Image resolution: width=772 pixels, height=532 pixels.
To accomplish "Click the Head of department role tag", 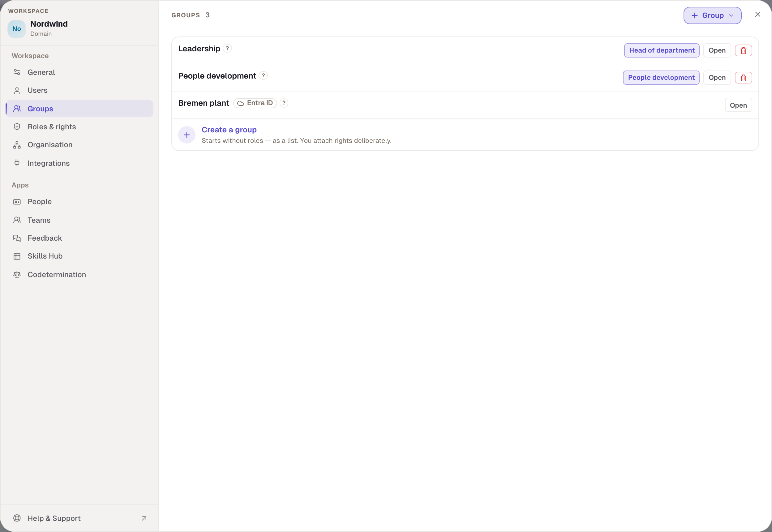I will point(662,50).
